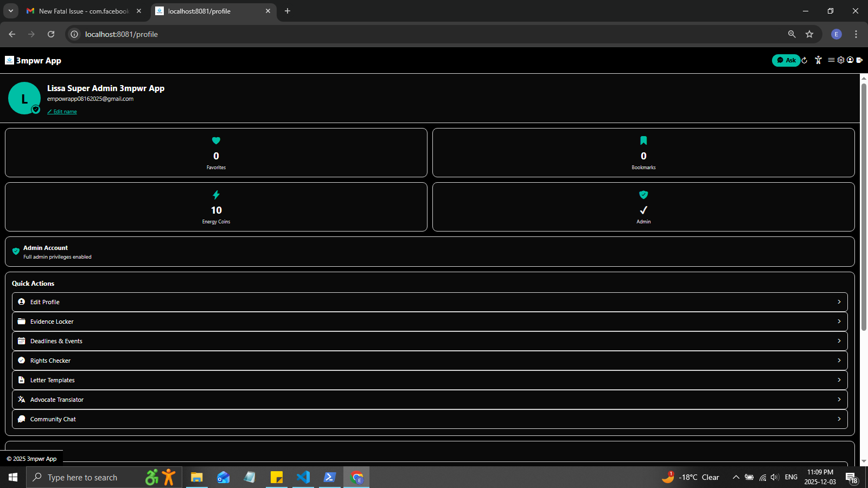The image size is (868, 488).
Task: Click the Edit name link
Action: click(x=62, y=111)
